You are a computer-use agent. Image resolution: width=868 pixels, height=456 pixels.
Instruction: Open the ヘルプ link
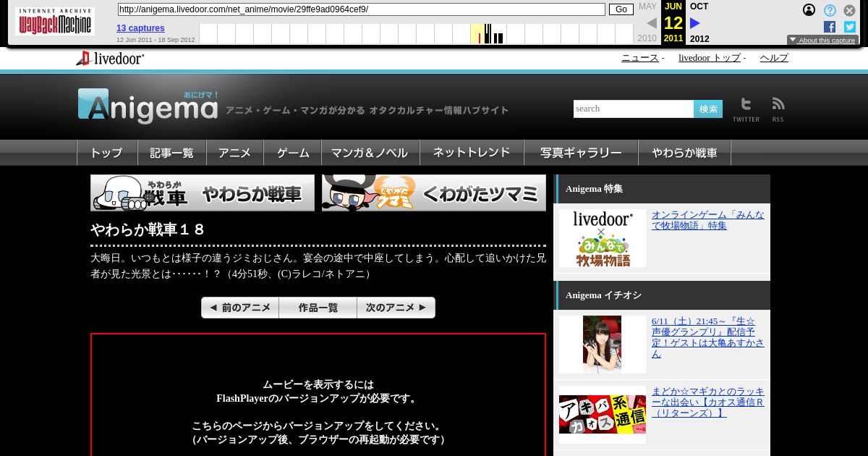point(774,58)
